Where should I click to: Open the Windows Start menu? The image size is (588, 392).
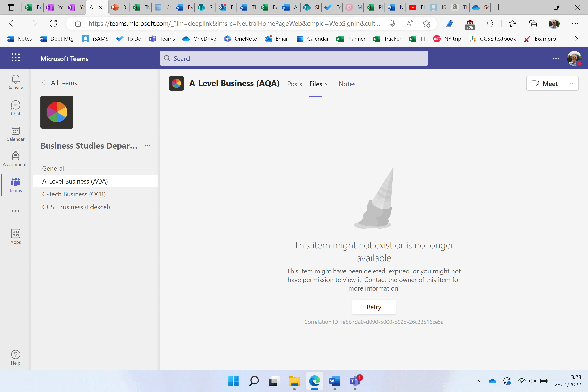(233, 381)
